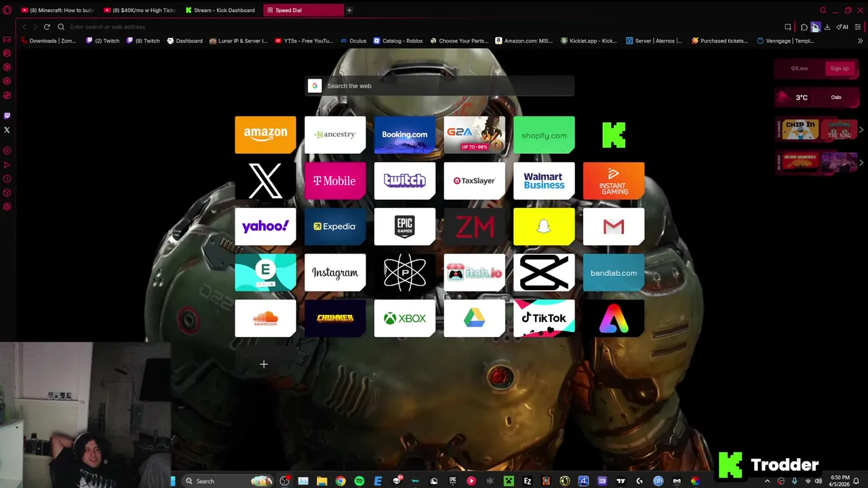Open the Ancestry speed dial tile
Viewport: 868px width, 488px height.
click(x=335, y=135)
